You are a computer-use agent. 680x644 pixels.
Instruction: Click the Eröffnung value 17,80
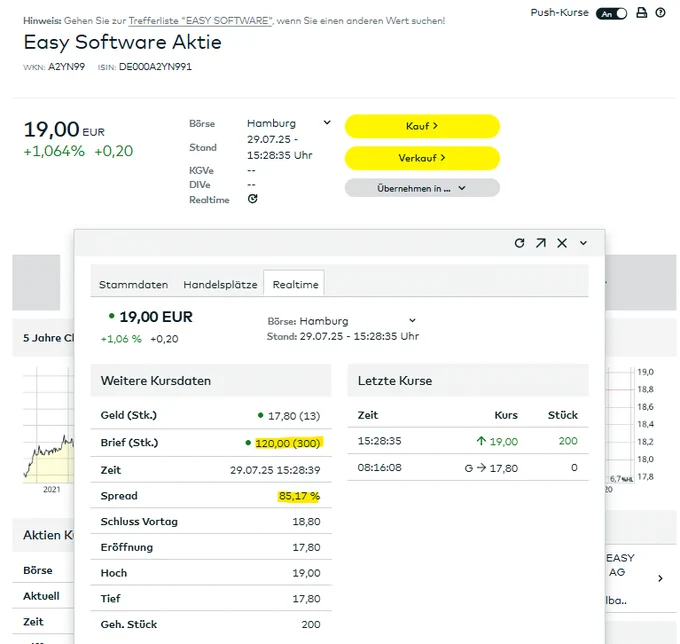tap(306, 547)
